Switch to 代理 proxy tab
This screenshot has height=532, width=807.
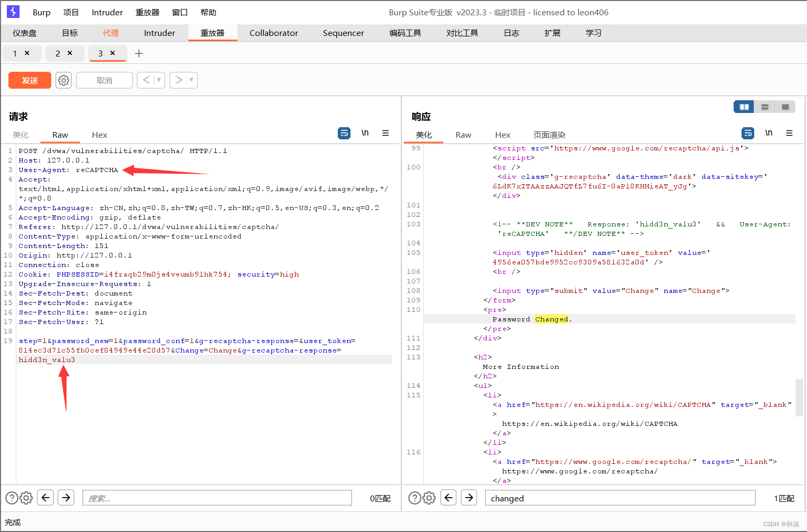(111, 33)
